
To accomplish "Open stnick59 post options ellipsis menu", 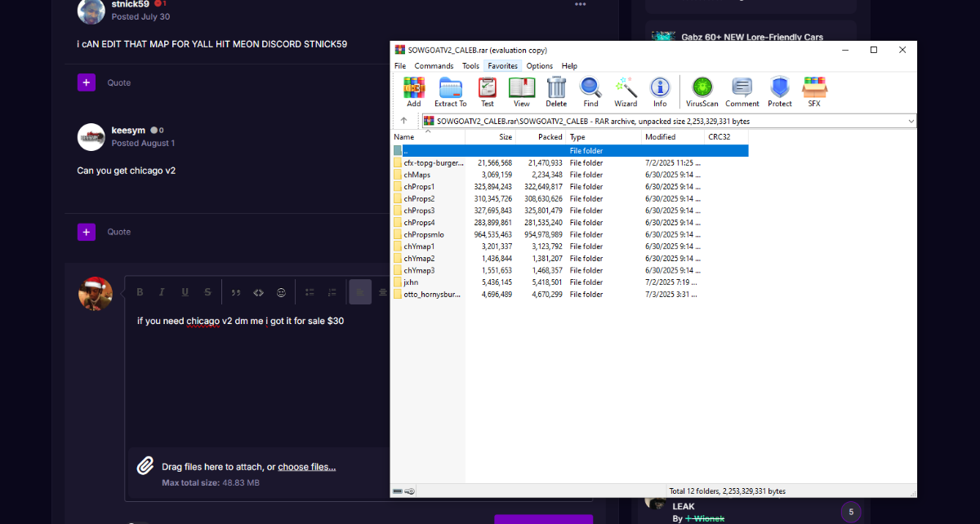I will pos(581,4).
